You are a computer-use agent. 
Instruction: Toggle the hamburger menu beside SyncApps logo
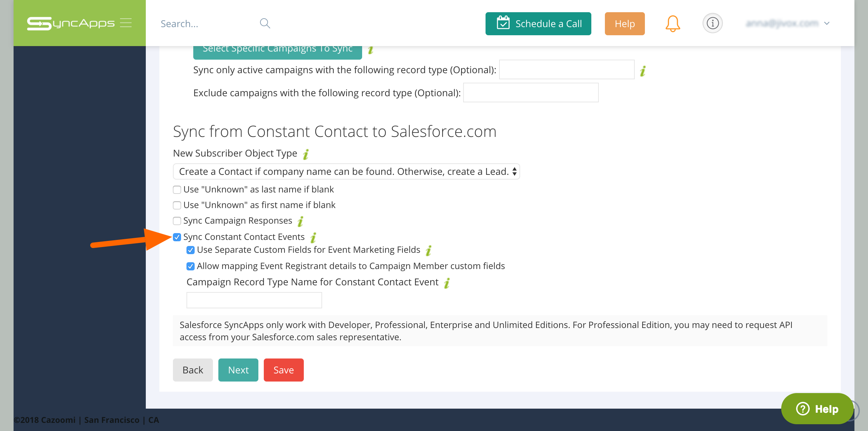pos(126,23)
